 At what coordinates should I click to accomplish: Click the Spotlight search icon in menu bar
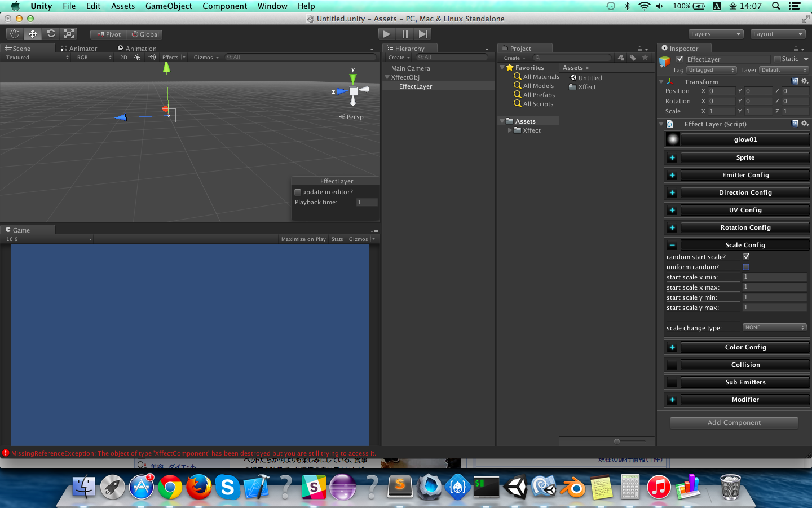(x=776, y=6)
